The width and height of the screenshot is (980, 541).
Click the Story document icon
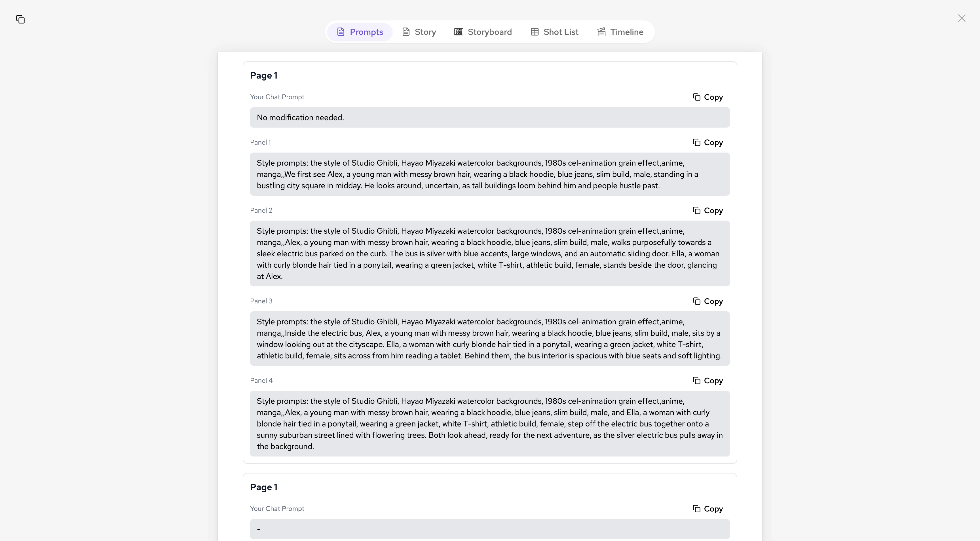(406, 32)
